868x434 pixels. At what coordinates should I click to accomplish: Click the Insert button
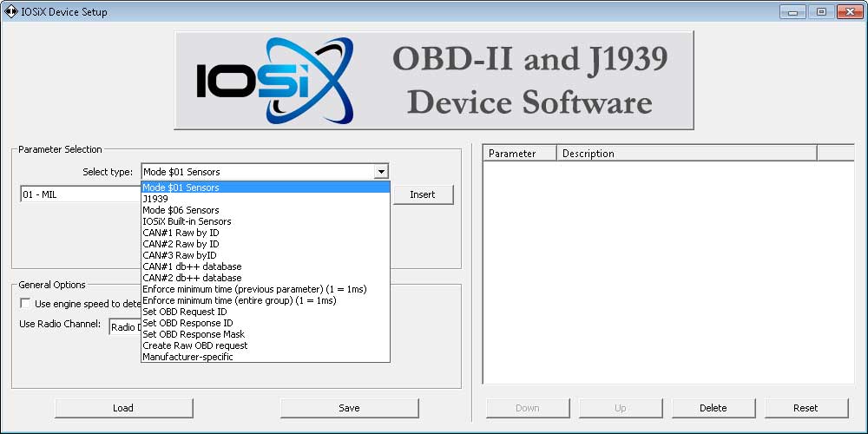pos(423,194)
